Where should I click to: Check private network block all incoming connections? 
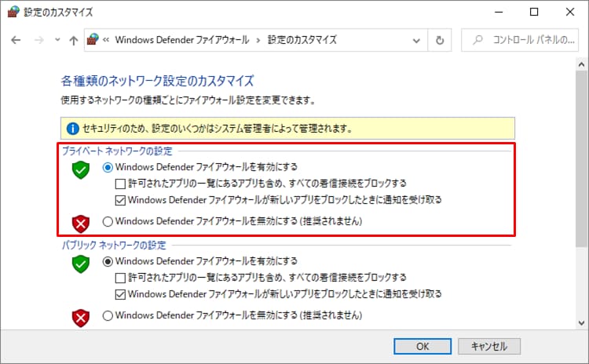click(120, 184)
